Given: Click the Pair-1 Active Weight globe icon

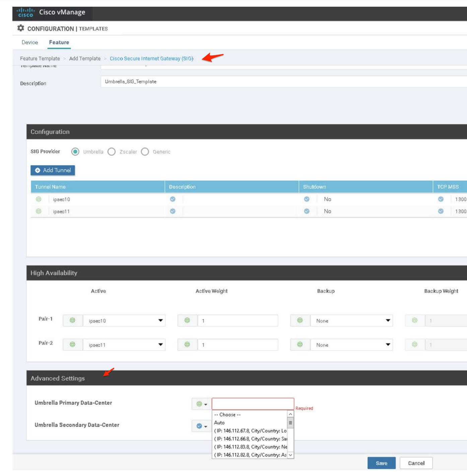Looking at the screenshot, I should click(x=187, y=320).
